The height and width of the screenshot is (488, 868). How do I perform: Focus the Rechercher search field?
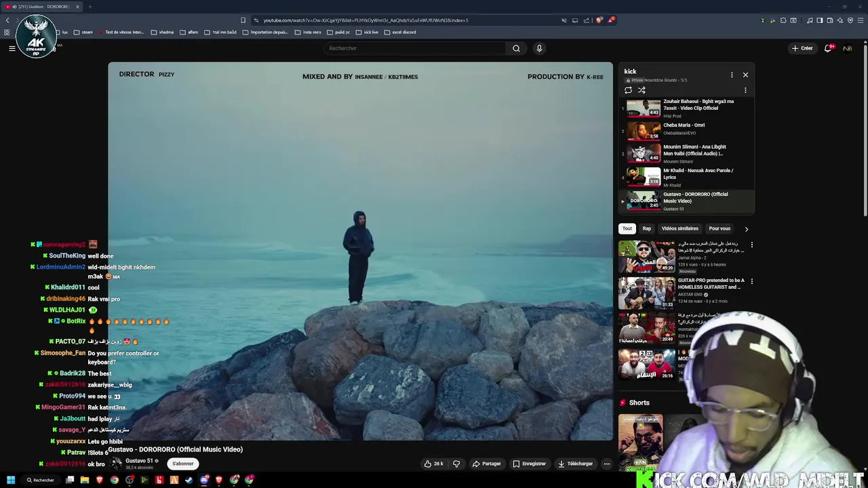(x=414, y=48)
